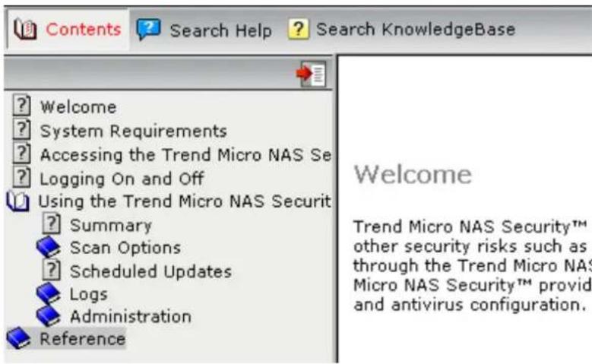Screen dimensions: 592x364
Task: Select the Scan Options entry
Action: pyautogui.click(x=125, y=248)
